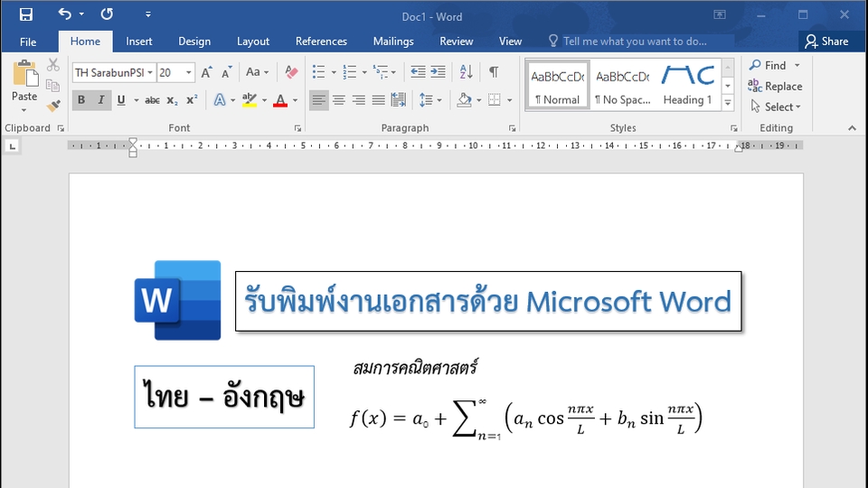The width and height of the screenshot is (868, 488).
Task: Decrease paragraph indent
Action: pyautogui.click(x=418, y=72)
